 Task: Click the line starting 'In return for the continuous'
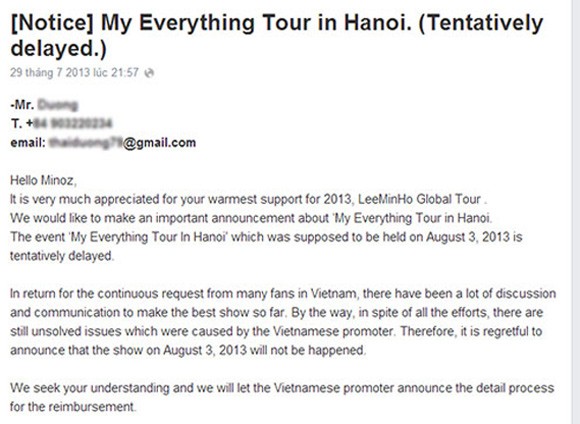tap(283, 294)
